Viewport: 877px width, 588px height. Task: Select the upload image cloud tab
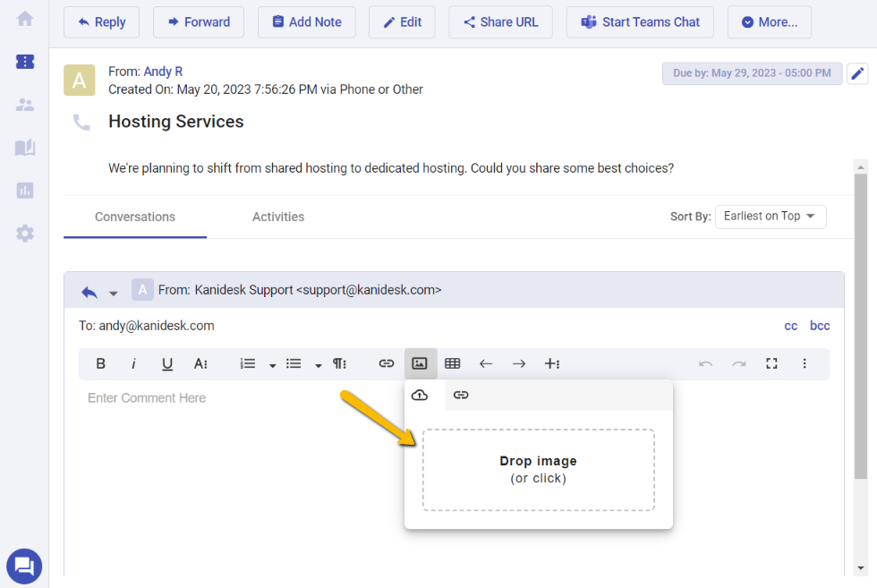pos(420,396)
